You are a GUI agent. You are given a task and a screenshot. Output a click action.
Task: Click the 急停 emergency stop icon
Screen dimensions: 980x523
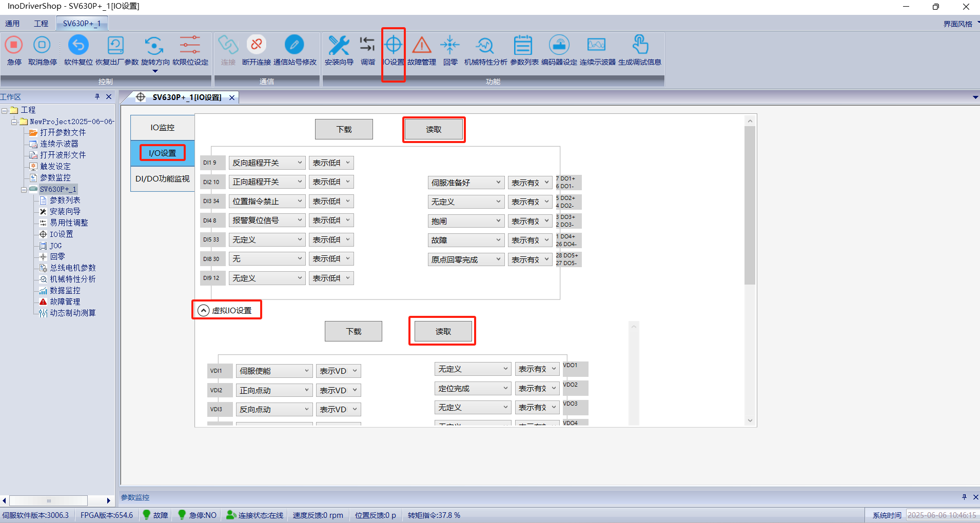click(x=14, y=46)
